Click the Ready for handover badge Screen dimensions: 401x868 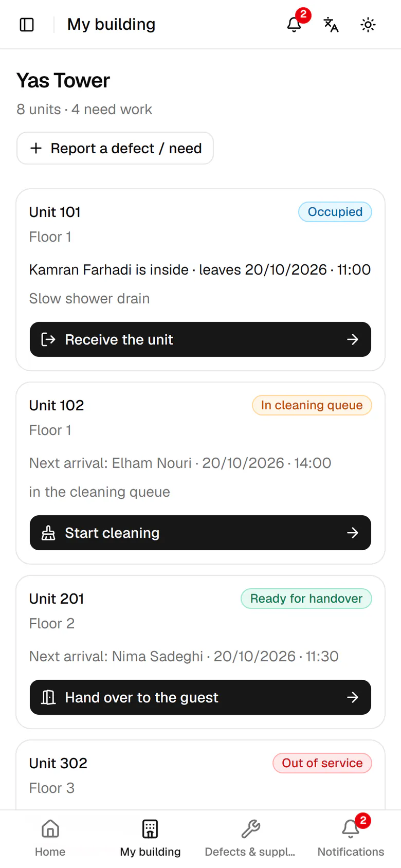[x=306, y=599]
